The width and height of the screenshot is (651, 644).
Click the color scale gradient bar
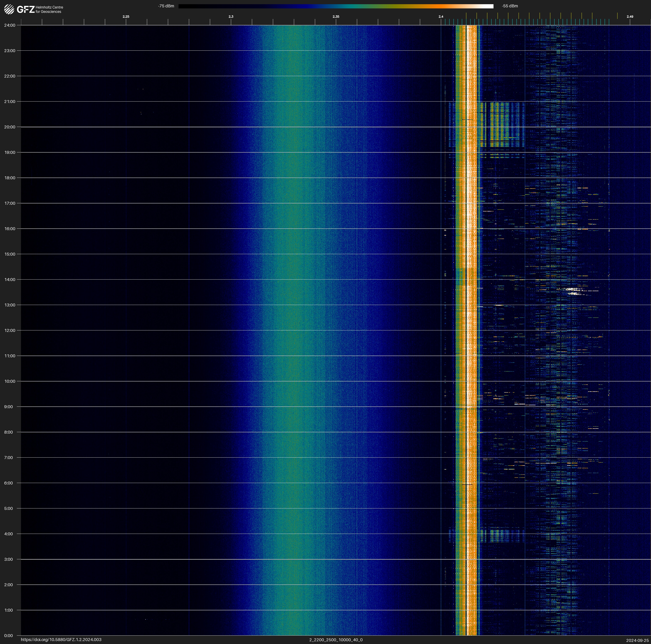pos(336,6)
